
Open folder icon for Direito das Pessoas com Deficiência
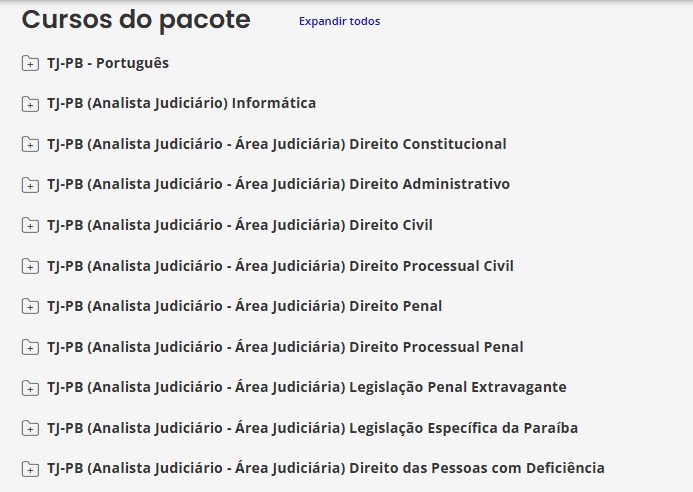coord(30,469)
